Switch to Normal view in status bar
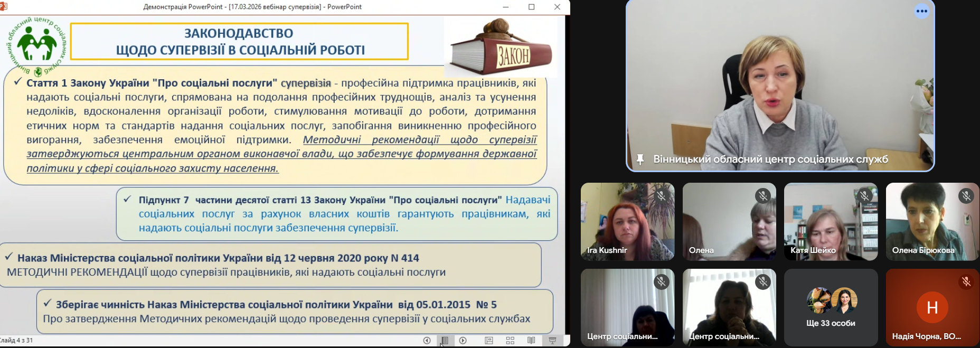 click(489, 341)
